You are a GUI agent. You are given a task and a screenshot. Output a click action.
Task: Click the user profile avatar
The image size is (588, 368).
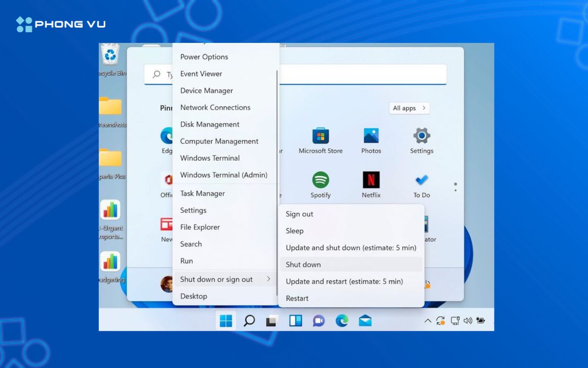click(167, 285)
